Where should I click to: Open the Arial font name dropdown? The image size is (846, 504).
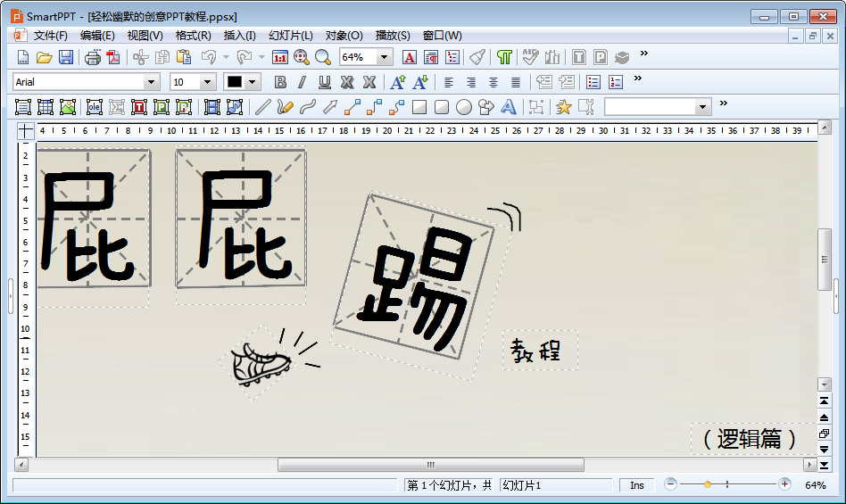[151, 82]
